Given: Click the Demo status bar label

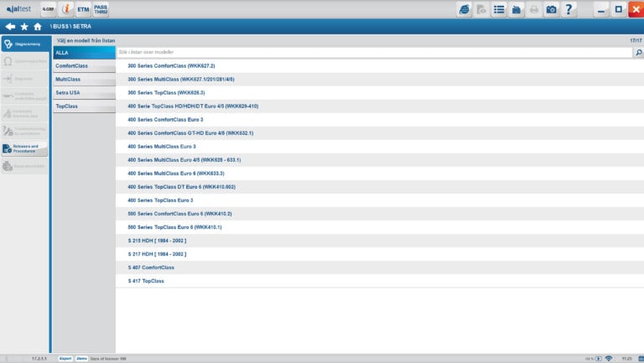Looking at the screenshot, I should point(81,359).
